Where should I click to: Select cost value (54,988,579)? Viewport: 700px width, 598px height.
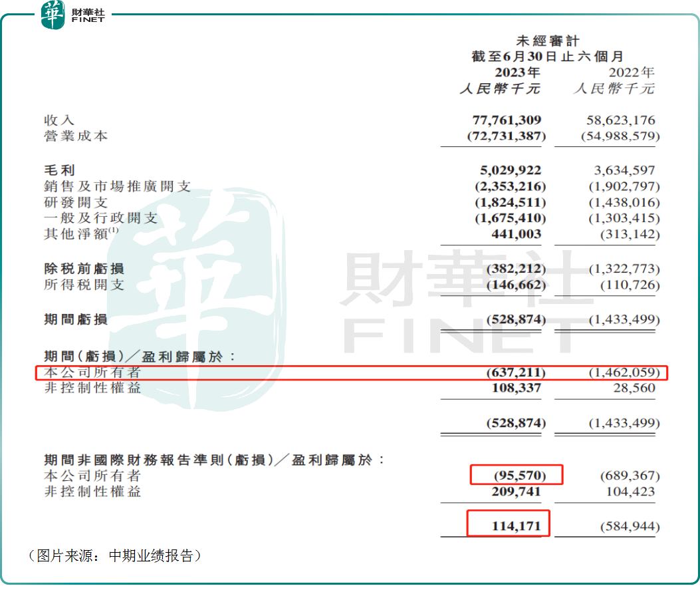click(x=620, y=136)
